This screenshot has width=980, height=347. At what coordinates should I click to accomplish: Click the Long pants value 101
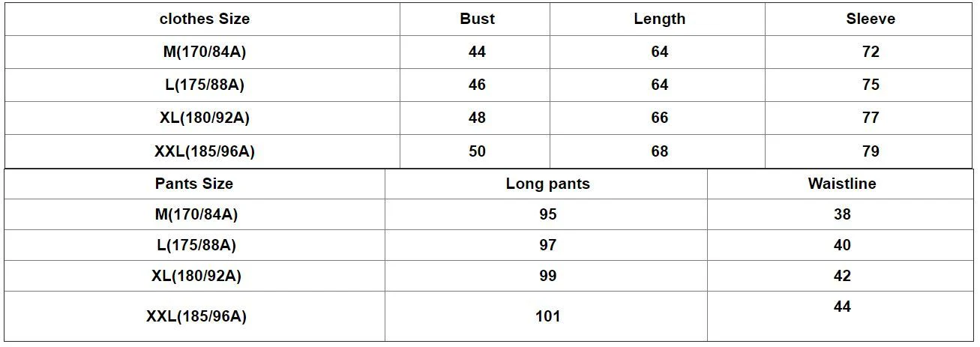coord(547,316)
